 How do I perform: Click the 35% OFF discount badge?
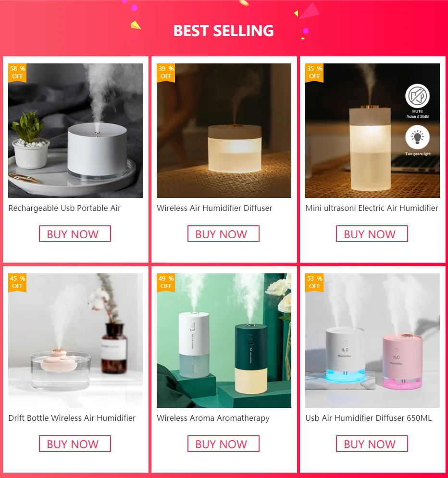tap(314, 73)
